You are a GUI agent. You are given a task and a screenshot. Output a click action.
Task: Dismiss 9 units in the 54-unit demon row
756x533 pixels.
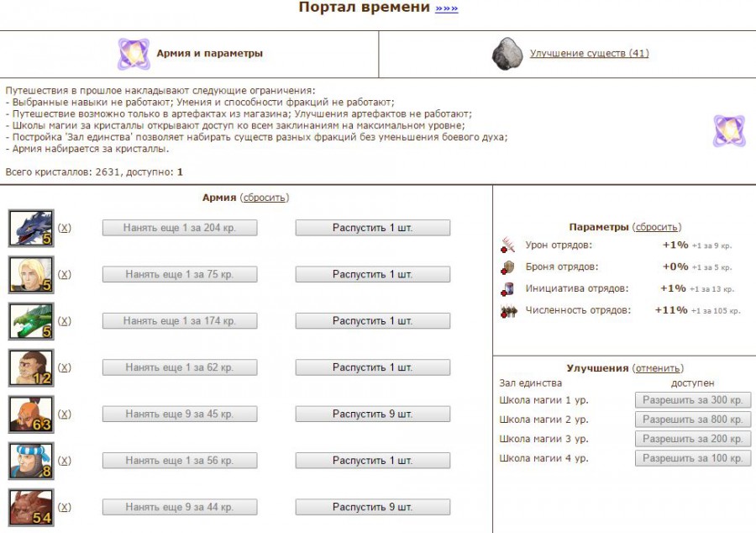tap(373, 507)
